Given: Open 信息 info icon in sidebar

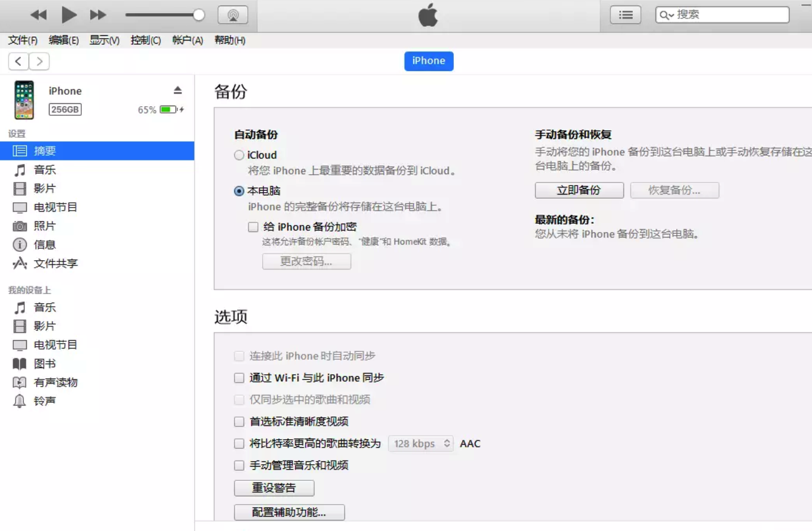Looking at the screenshot, I should 20,245.
